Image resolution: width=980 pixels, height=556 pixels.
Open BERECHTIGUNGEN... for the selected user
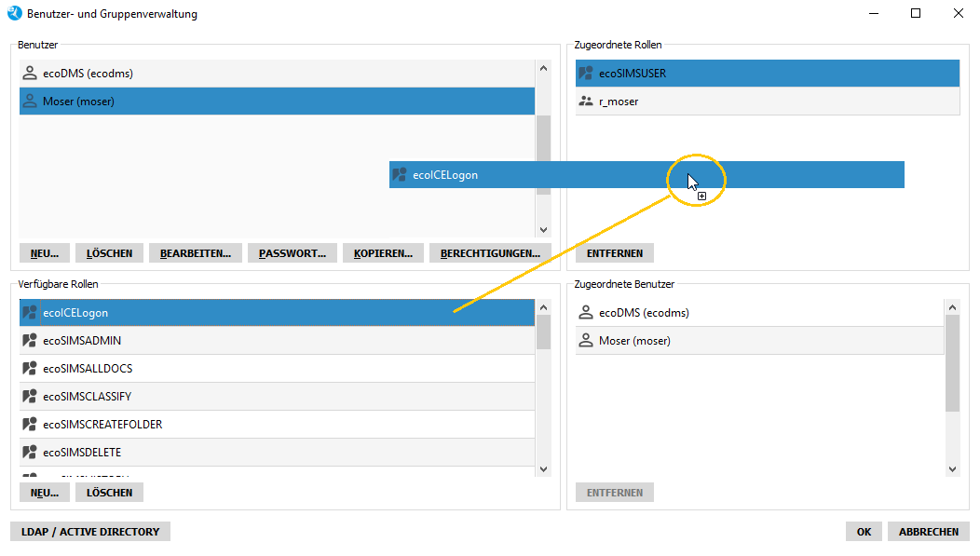[x=490, y=253]
